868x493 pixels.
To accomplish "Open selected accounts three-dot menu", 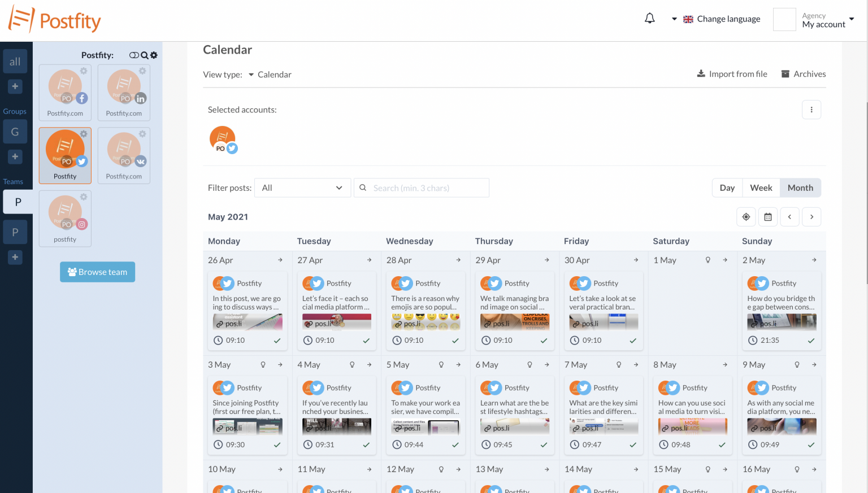I will click(811, 110).
